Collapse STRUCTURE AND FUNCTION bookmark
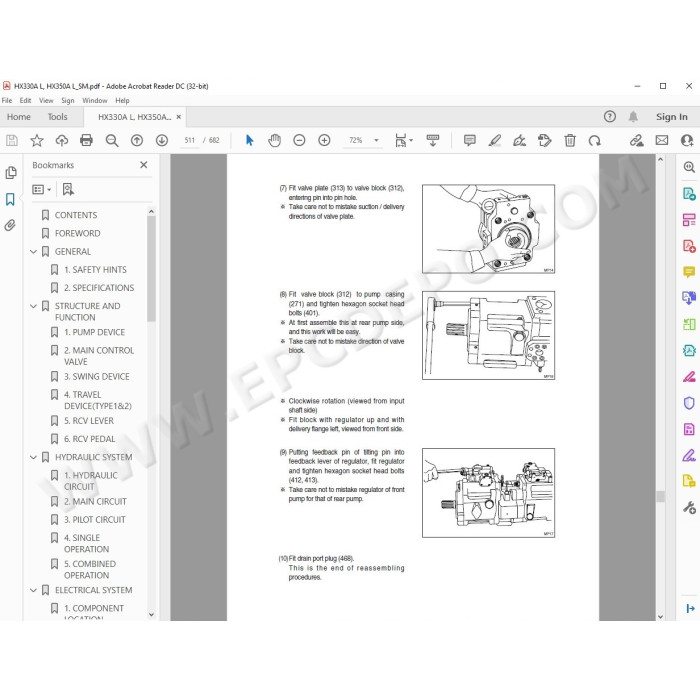The height and width of the screenshot is (700, 700). tap(33, 306)
